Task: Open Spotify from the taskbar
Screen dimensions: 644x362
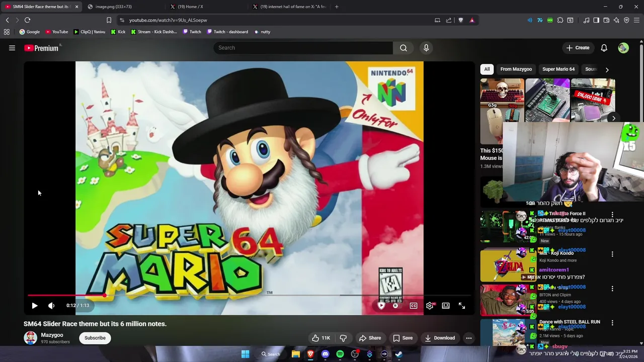Action: pos(340,354)
